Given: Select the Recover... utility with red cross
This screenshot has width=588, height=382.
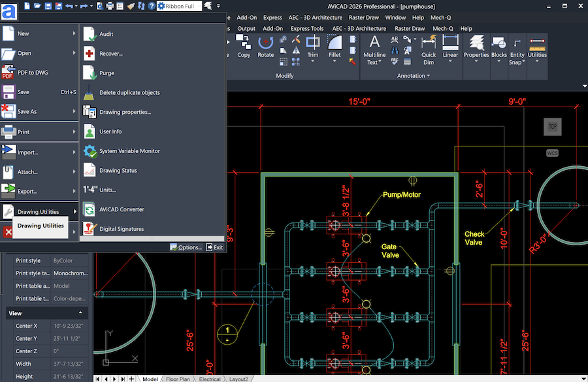Looking at the screenshot, I should coord(90,54).
